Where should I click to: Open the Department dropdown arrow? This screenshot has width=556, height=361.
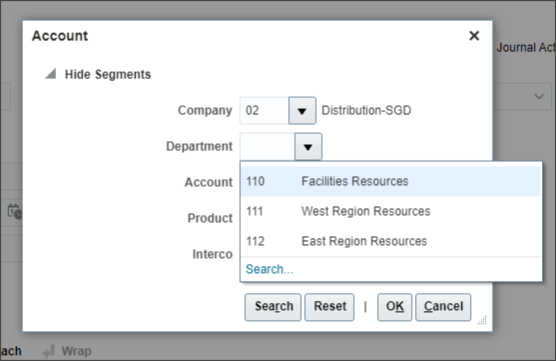[308, 146]
